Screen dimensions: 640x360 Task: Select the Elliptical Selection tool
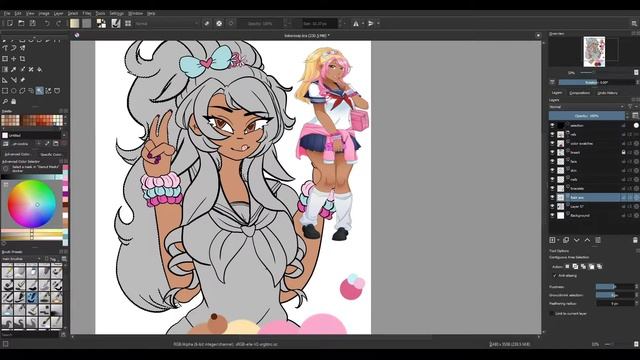tap(13, 91)
